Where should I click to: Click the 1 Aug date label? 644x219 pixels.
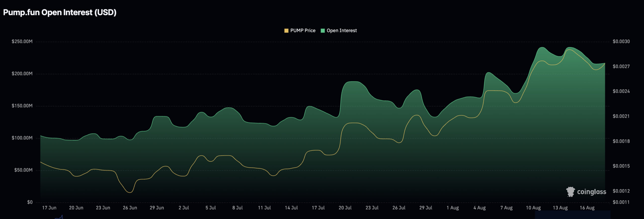(453, 208)
